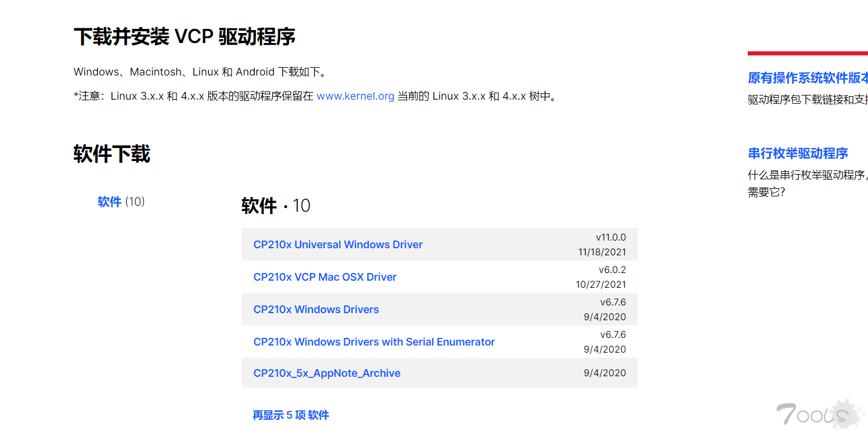
Task: Open the www.kernel.org link
Action: coord(356,96)
